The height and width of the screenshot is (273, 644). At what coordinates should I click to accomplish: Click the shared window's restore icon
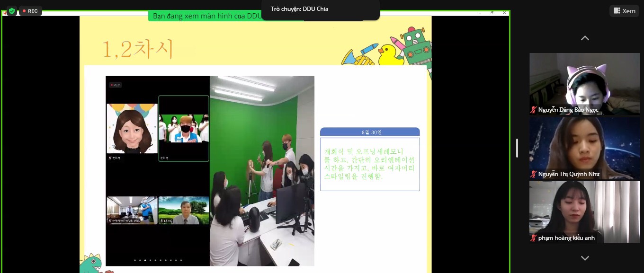[492, 13]
